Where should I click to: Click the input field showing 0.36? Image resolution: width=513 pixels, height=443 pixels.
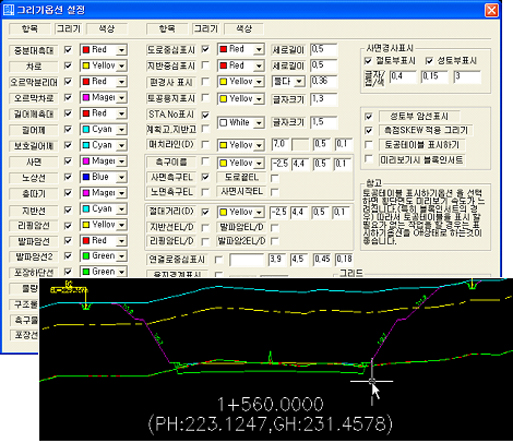coord(323,81)
